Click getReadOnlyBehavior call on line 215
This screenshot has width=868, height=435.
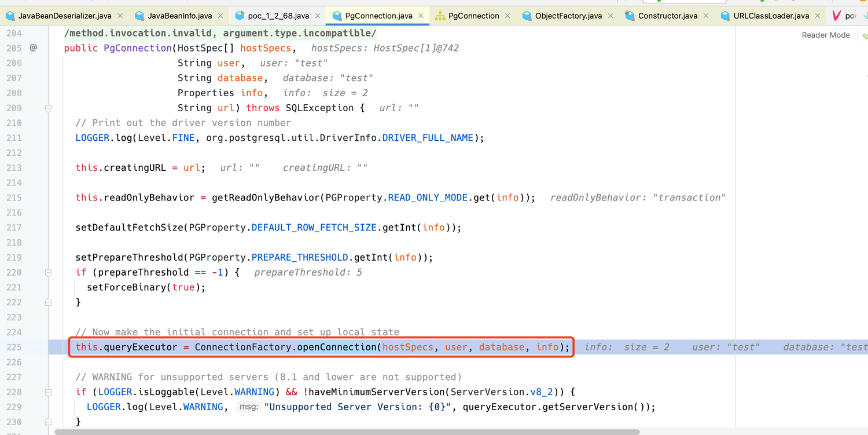point(266,198)
